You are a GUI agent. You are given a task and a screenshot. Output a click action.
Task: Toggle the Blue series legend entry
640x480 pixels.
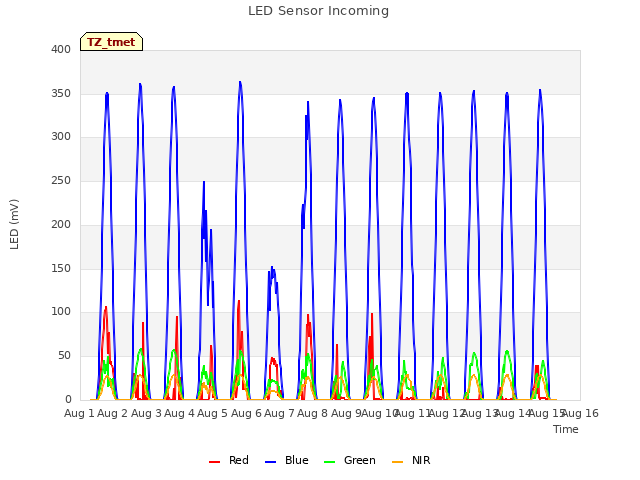tap(287, 460)
